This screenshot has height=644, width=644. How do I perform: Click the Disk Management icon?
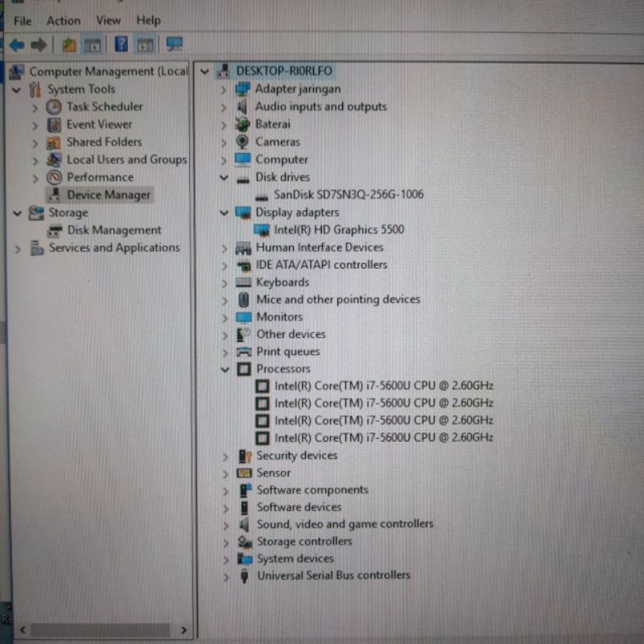coord(55,231)
